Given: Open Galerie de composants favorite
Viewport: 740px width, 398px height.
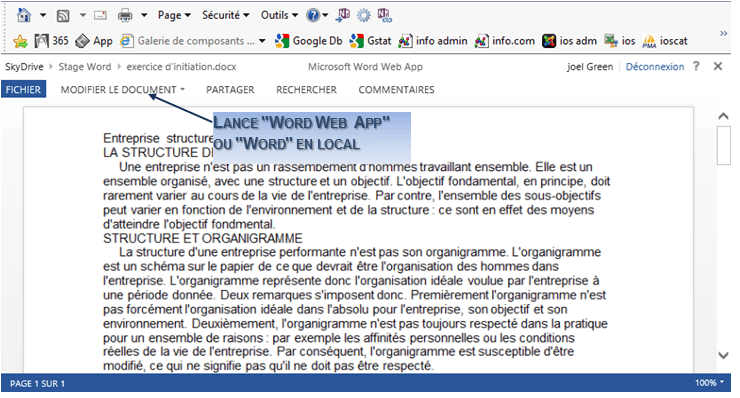Looking at the screenshot, I should tap(187, 41).
